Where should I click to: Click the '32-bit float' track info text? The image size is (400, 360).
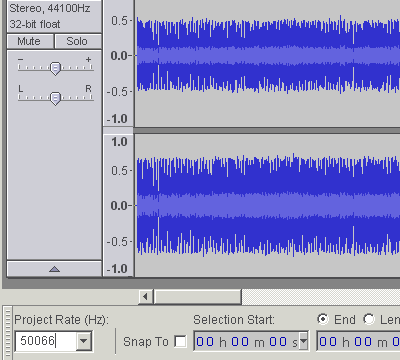tap(35, 24)
